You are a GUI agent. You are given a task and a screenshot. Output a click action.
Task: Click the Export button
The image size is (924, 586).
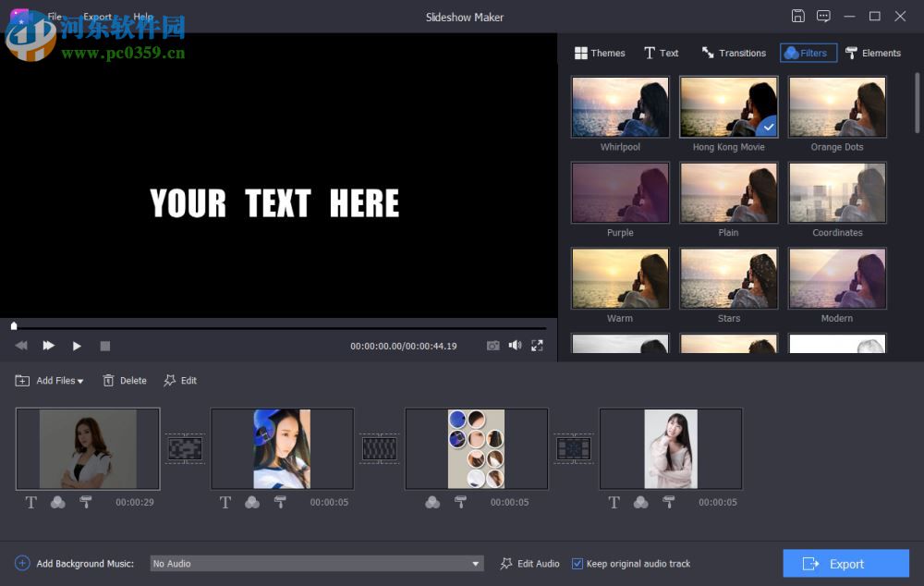[x=845, y=563]
